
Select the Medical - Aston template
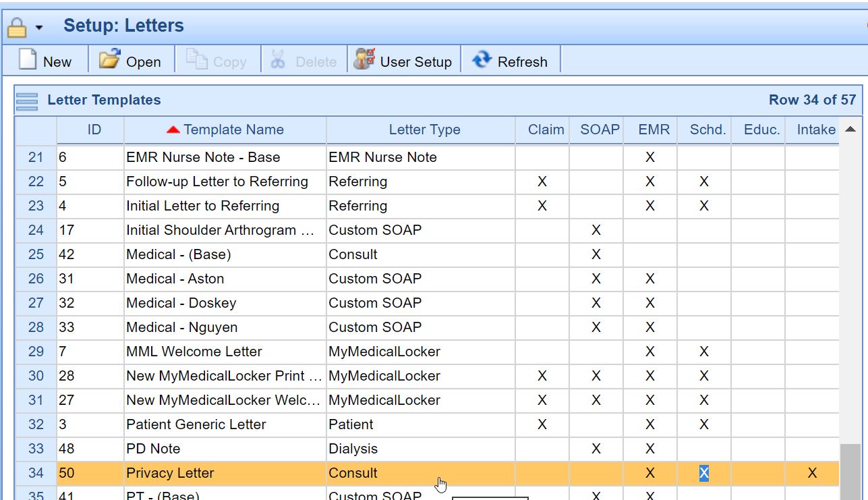pyautogui.click(x=175, y=279)
